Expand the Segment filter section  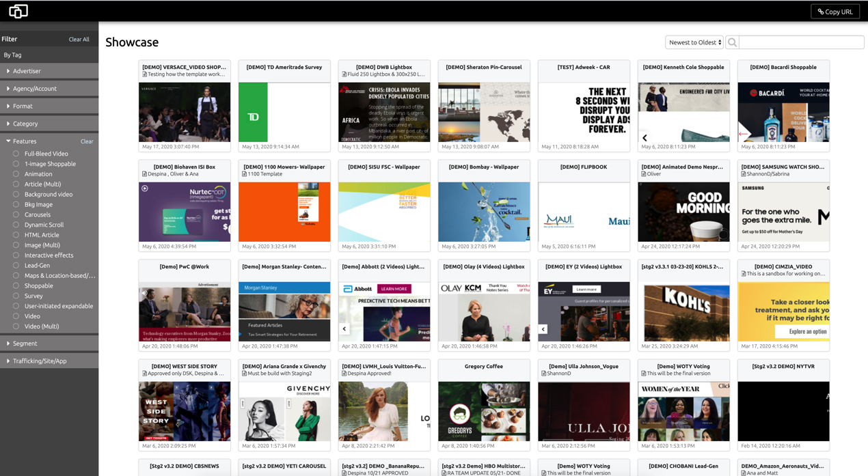pos(49,344)
